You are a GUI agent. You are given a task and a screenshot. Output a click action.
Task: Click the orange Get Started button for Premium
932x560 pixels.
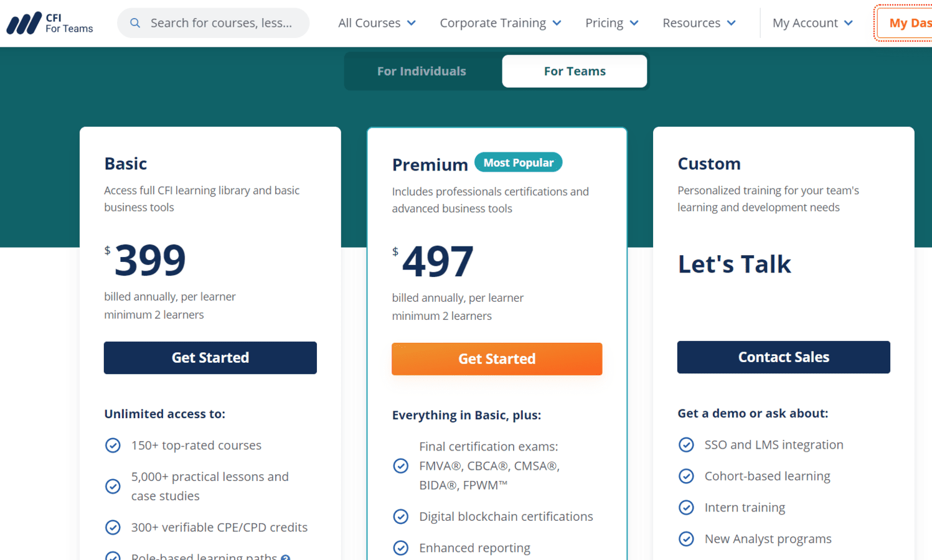point(496,359)
